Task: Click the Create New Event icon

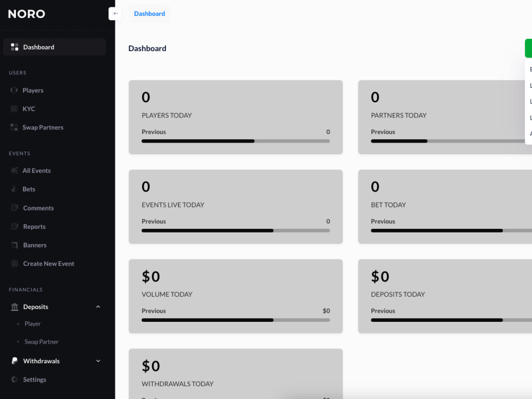Action: (x=14, y=264)
